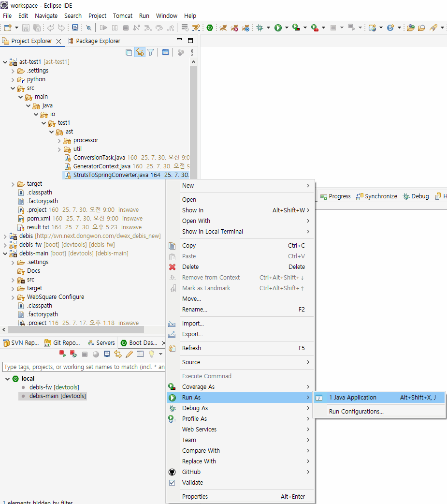447x504 pixels.
Task: Click Boot Dashboard start/restart icon
Action: [x=63, y=354]
